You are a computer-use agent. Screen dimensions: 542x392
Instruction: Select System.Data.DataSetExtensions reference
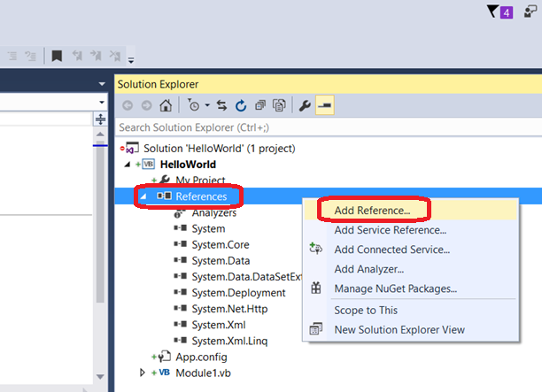point(247,277)
